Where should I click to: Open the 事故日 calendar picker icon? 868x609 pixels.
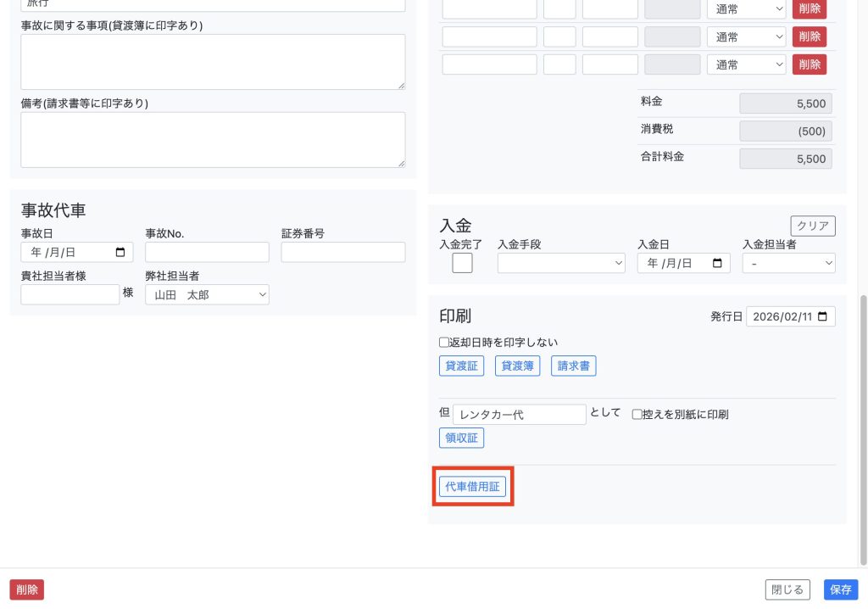[x=120, y=252]
